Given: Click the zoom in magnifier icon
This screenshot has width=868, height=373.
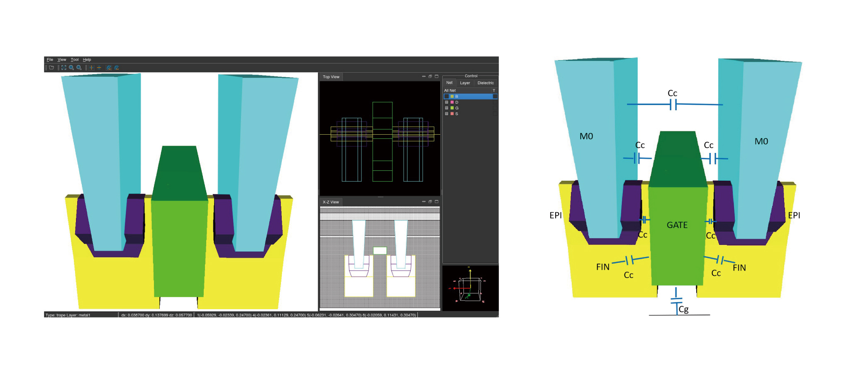Looking at the screenshot, I should pyautogui.click(x=71, y=68).
